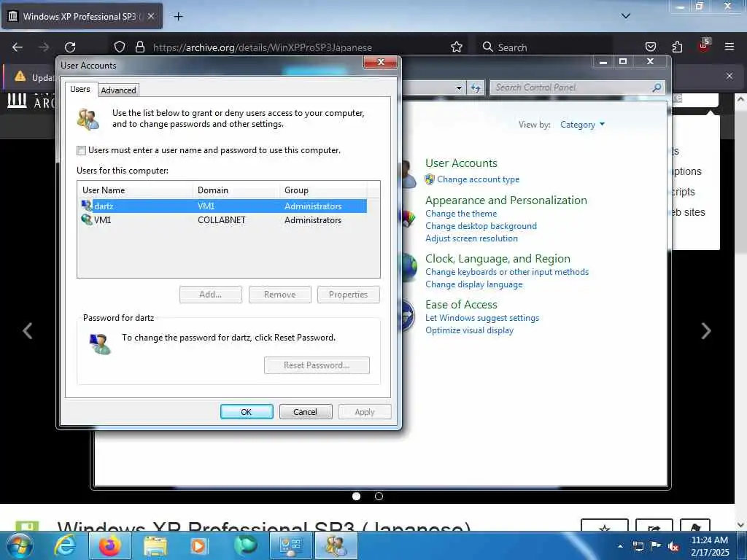Open the Windows Start menu orb
Image resolution: width=747 pixels, height=560 pixels.
click(19, 545)
